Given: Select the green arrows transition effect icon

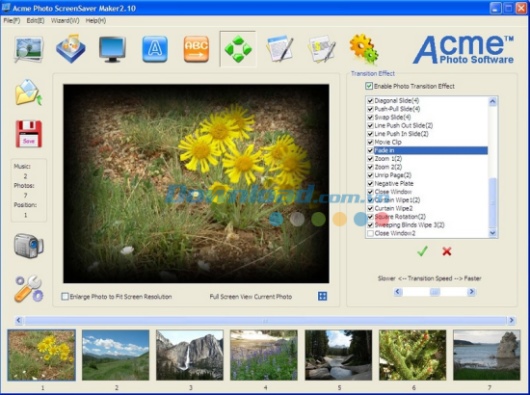Looking at the screenshot, I should click(238, 49).
